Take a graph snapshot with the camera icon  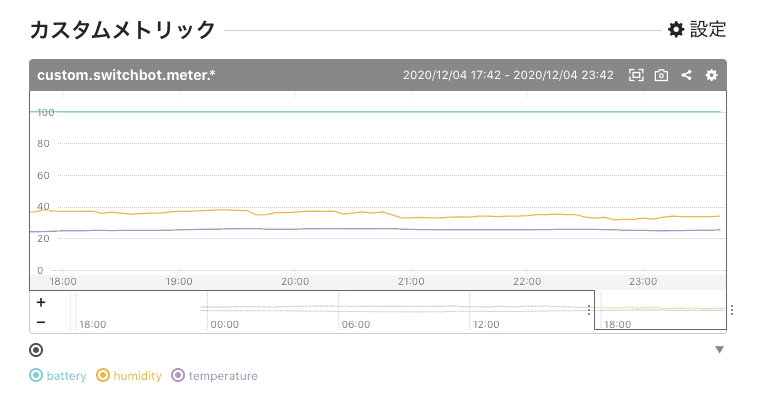pyautogui.click(x=661, y=75)
